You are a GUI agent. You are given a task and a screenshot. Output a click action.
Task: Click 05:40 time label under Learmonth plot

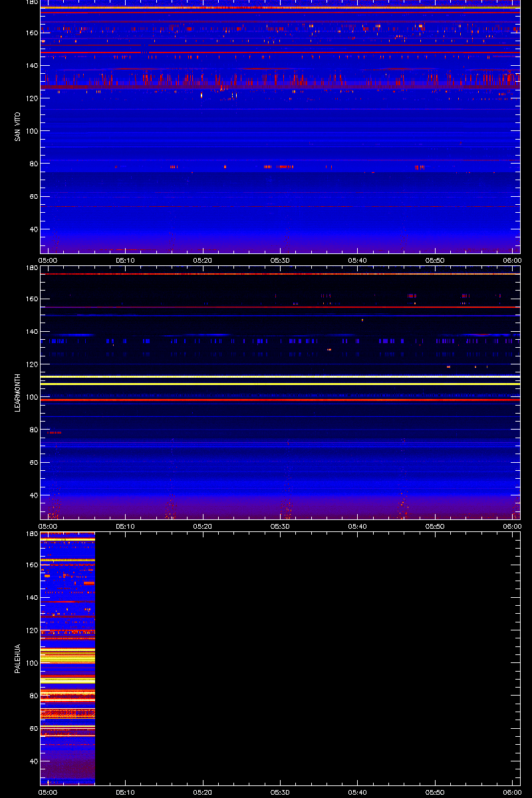pyautogui.click(x=358, y=526)
